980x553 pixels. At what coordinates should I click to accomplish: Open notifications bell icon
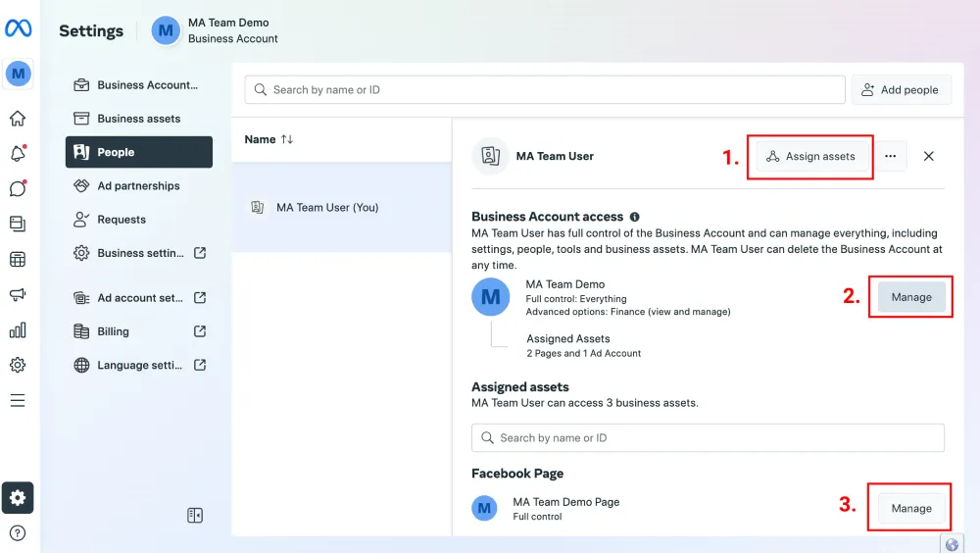18,154
